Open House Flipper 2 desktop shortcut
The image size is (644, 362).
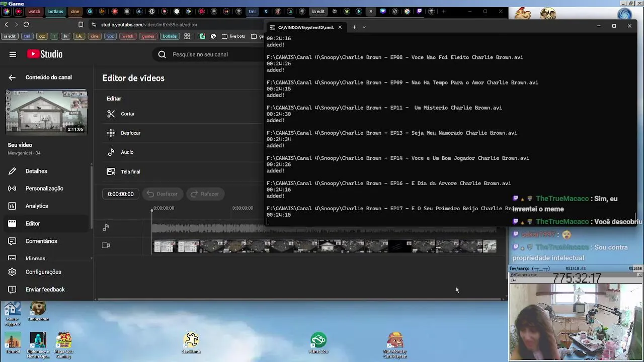click(13, 314)
